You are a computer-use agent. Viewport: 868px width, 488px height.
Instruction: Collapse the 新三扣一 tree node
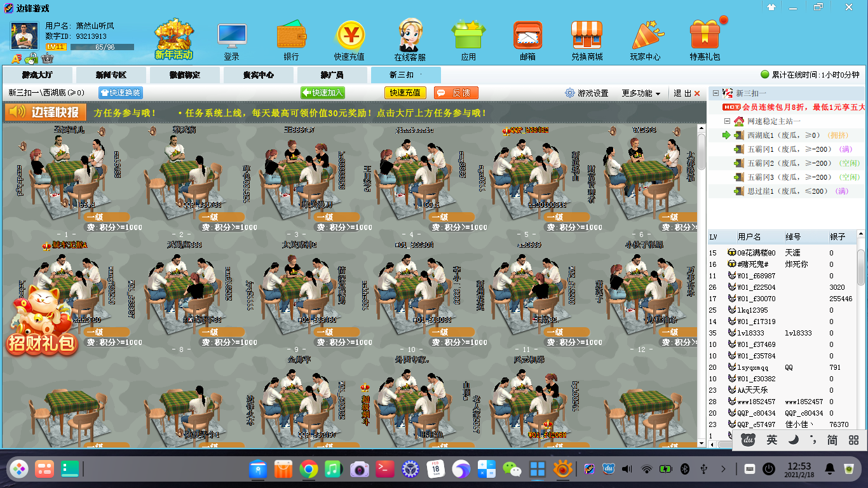coord(715,93)
